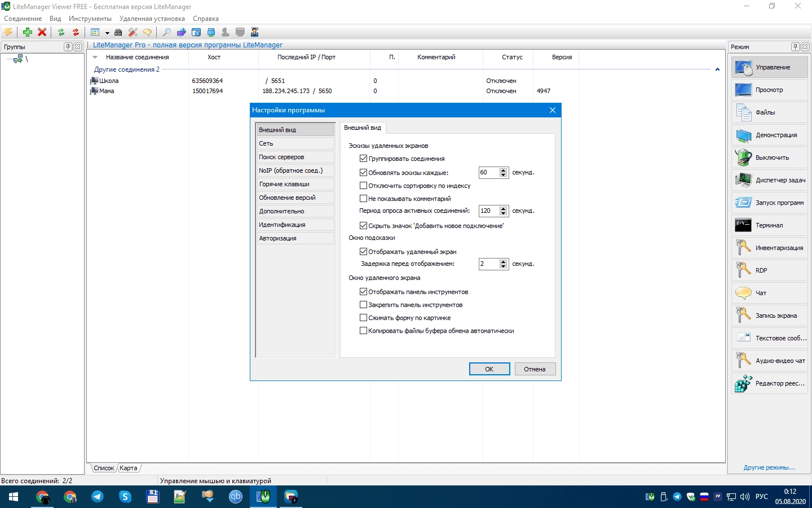
Task: Open the view mode dropdown arrow in toolbar
Action: click(107, 33)
